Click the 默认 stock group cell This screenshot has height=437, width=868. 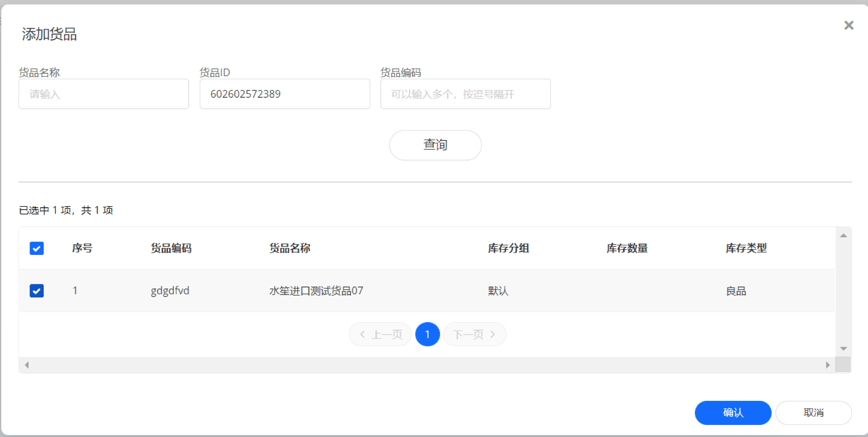(498, 291)
